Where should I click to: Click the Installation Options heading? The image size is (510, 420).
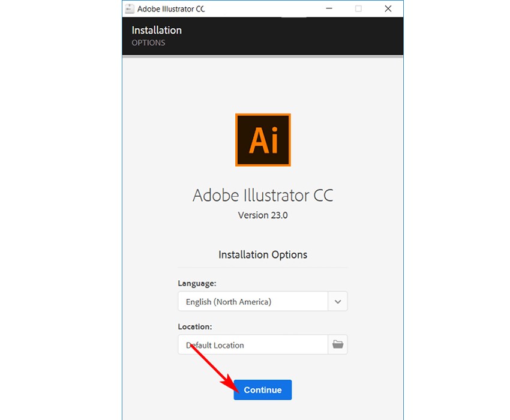click(263, 254)
